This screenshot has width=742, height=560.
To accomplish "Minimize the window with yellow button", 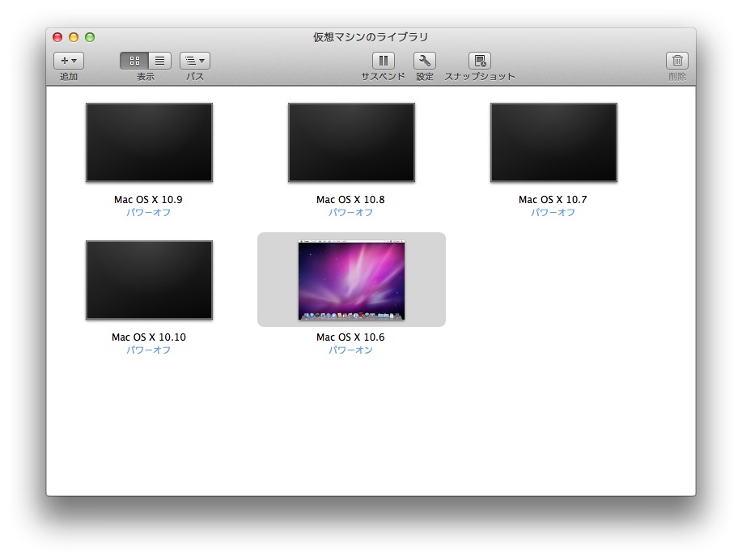I will point(74,37).
